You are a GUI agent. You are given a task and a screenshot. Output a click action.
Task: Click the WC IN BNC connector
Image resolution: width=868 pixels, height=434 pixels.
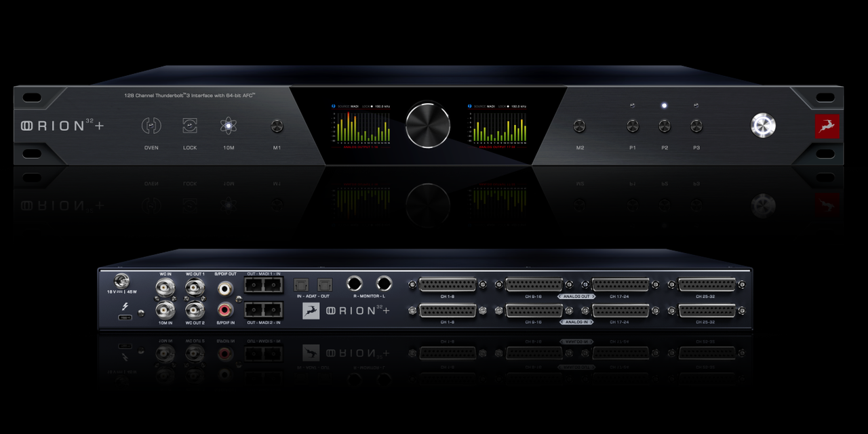point(165,289)
